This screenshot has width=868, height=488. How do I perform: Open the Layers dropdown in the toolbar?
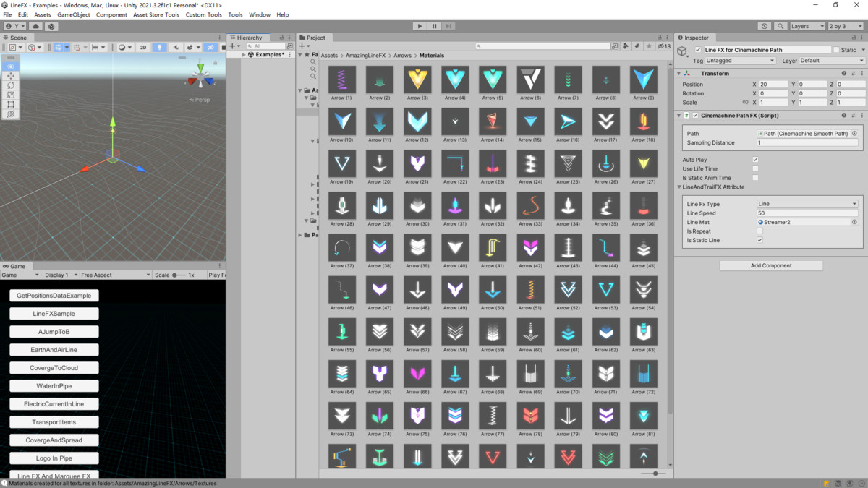[x=807, y=27]
